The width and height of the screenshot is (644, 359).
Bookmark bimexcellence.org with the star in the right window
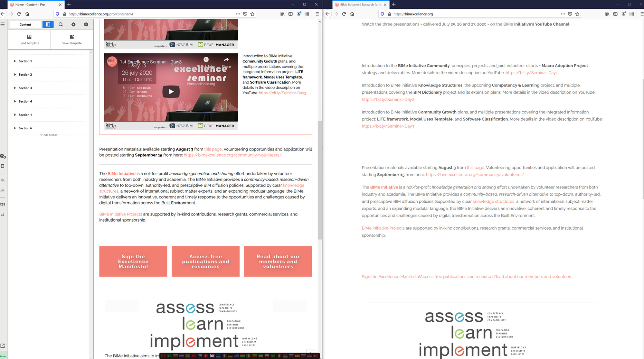pyautogui.click(x=577, y=14)
